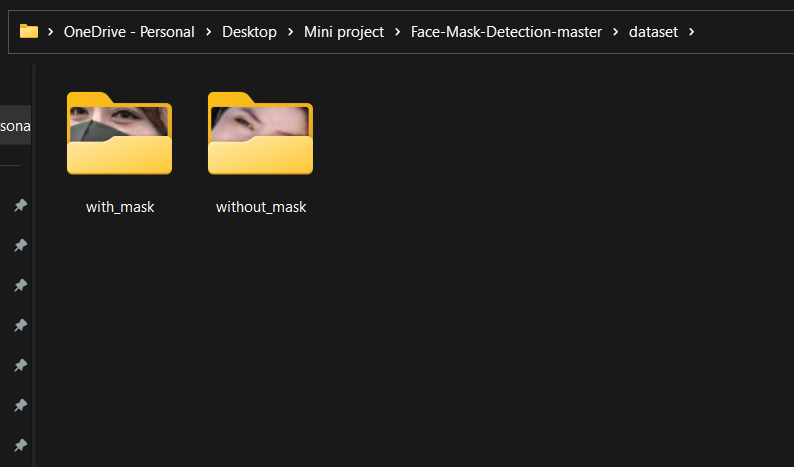Click the dataset breadcrumb segment

pos(653,32)
